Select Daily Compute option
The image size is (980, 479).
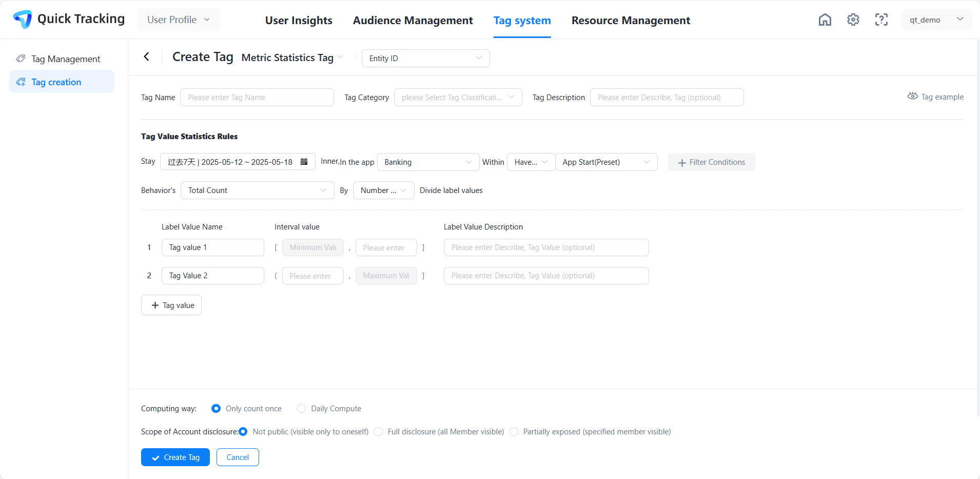pyautogui.click(x=301, y=409)
